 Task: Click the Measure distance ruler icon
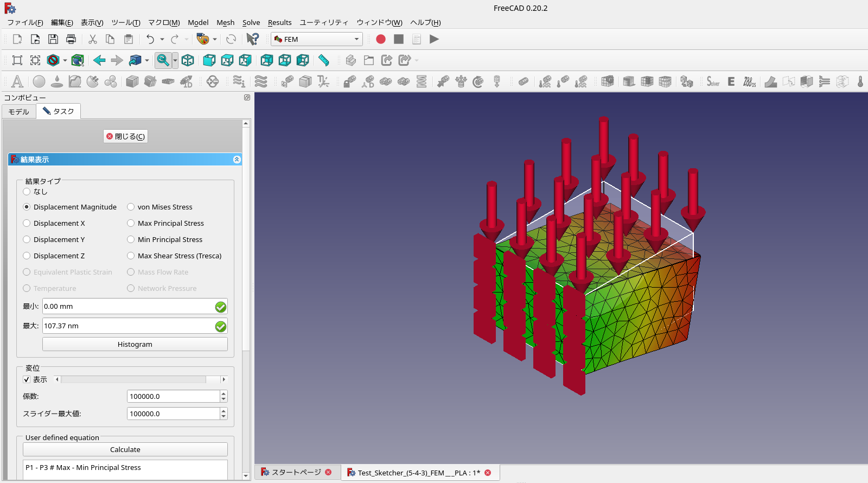pyautogui.click(x=324, y=60)
